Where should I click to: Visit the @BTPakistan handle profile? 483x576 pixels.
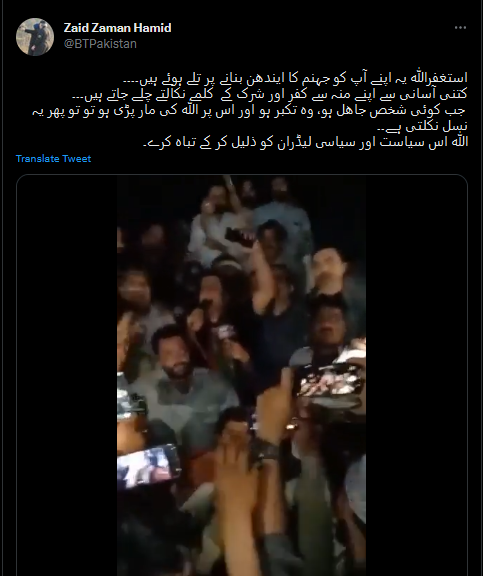[x=100, y=44]
